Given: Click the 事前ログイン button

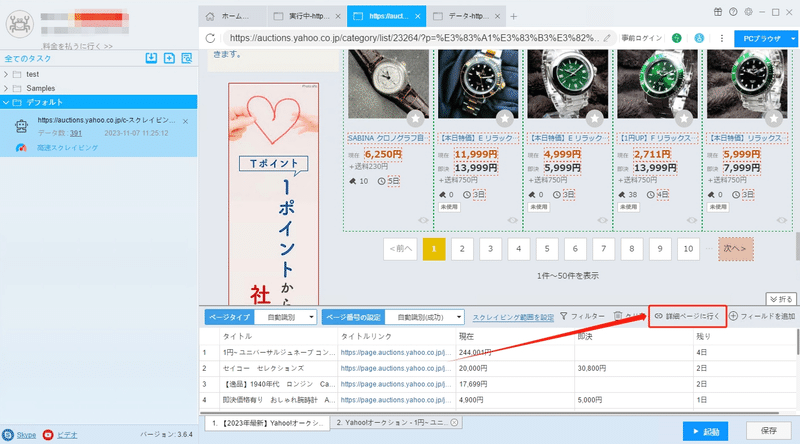Looking at the screenshot, I should pos(641,38).
